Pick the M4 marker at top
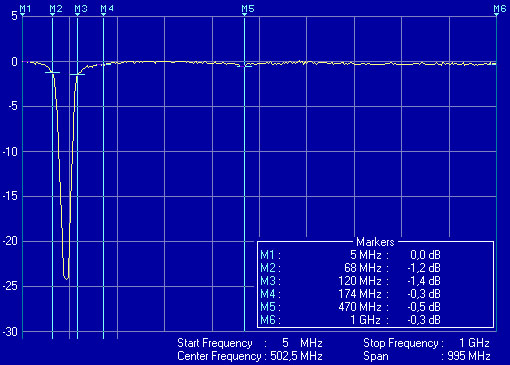The height and width of the screenshot is (365, 510). [x=107, y=9]
